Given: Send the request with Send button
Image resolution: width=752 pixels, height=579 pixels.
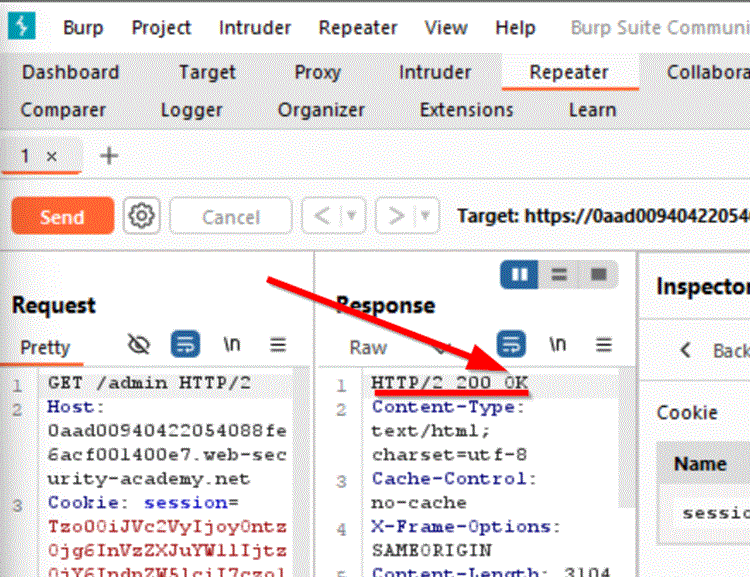Looking at the screenshot, I should pos(62,216).
